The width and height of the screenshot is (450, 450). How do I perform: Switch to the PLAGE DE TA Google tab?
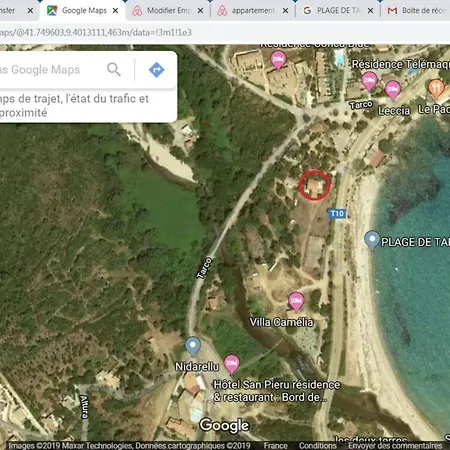coord(337,11)
